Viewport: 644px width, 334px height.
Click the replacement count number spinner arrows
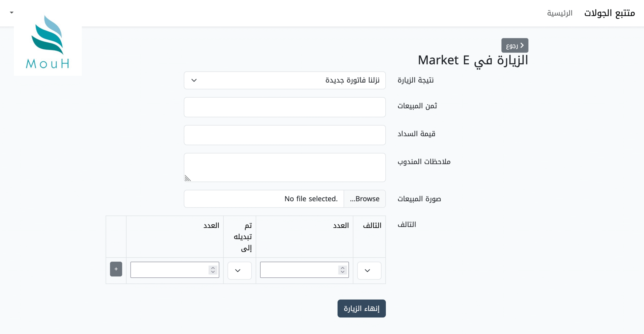(213, 270)
